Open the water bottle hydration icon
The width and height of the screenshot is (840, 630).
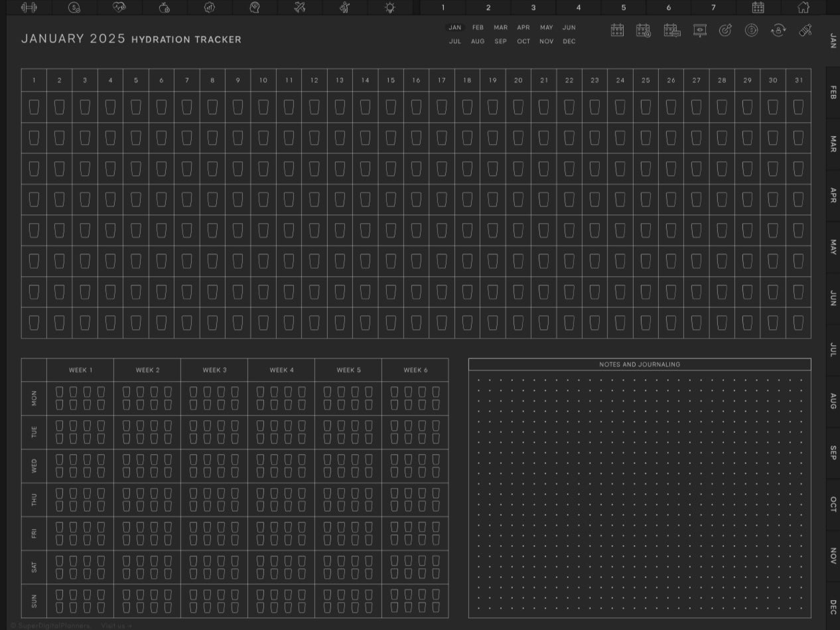(805, 31)
